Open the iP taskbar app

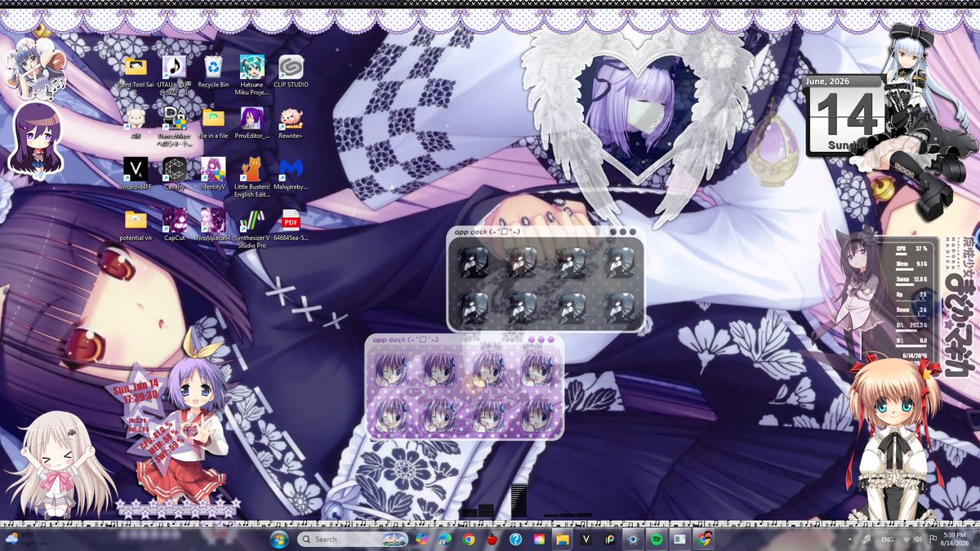pyautogui.click(x=609, y=540)
